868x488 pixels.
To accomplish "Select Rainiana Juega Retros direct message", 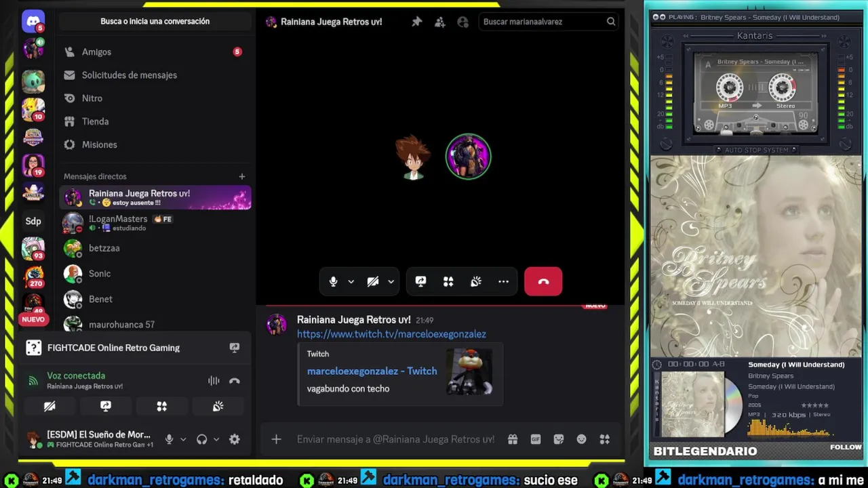I will pos(155,197).
